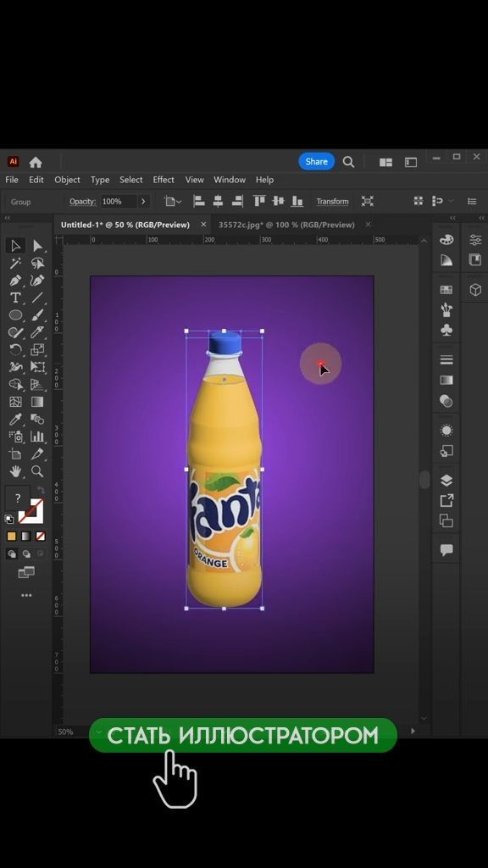Select the Eraser tool
Viewport: 488px width, 868px height.
point(37,332)
